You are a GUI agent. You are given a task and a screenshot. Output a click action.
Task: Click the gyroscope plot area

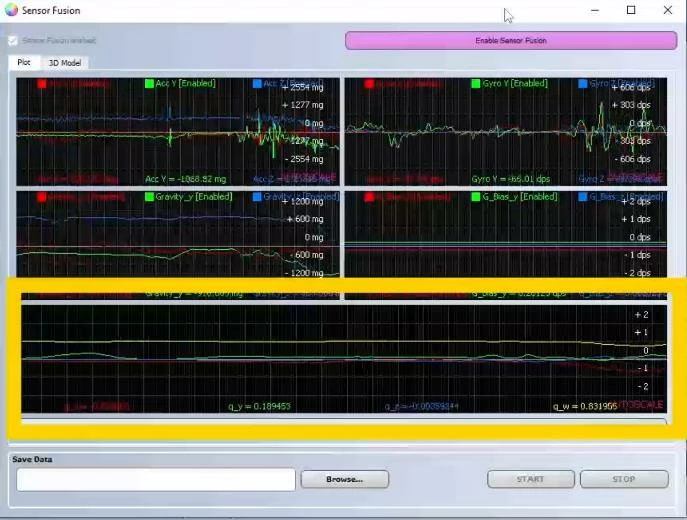(506, 132)
